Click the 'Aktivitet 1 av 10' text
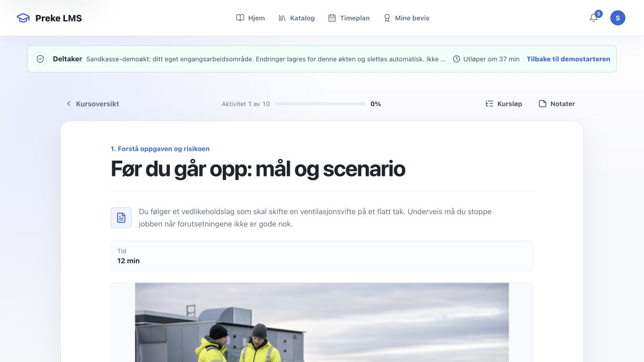The height and width of the screenshot is (362, 644). pos(246,104)
